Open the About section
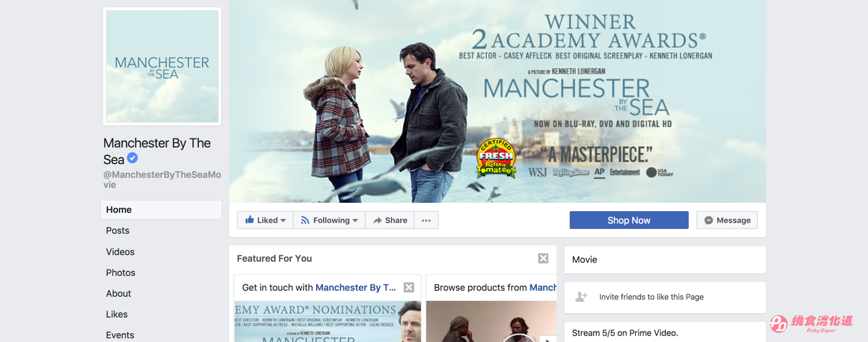868x342 pixels. point(118,293)
